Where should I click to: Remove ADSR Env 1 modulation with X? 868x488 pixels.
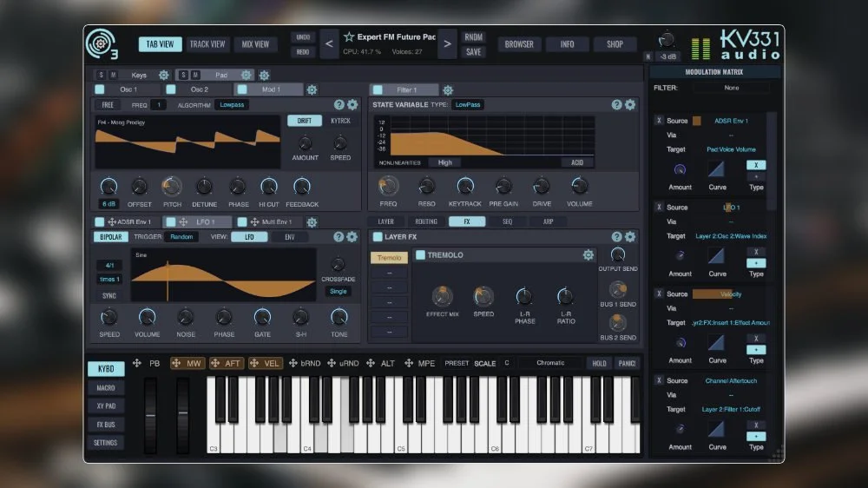tap(659, 120)
